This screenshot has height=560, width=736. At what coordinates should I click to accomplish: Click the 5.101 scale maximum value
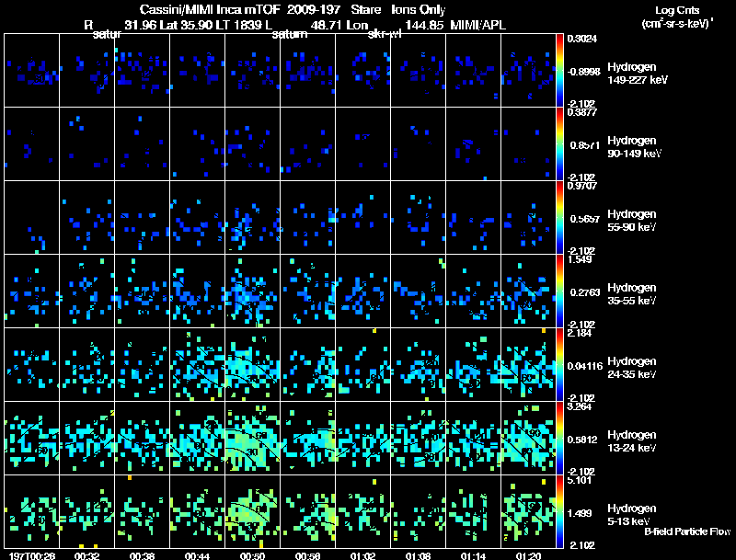tap(580, 480)
